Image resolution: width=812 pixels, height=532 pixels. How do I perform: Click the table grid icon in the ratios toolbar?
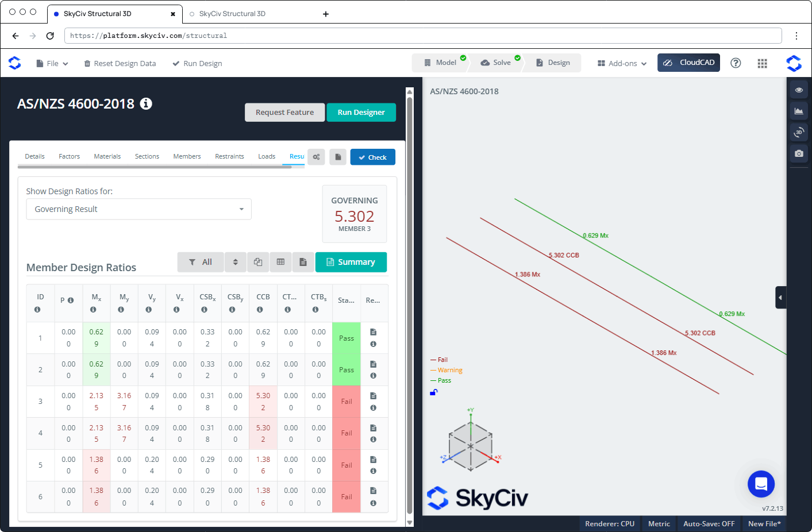coord(280,262)
